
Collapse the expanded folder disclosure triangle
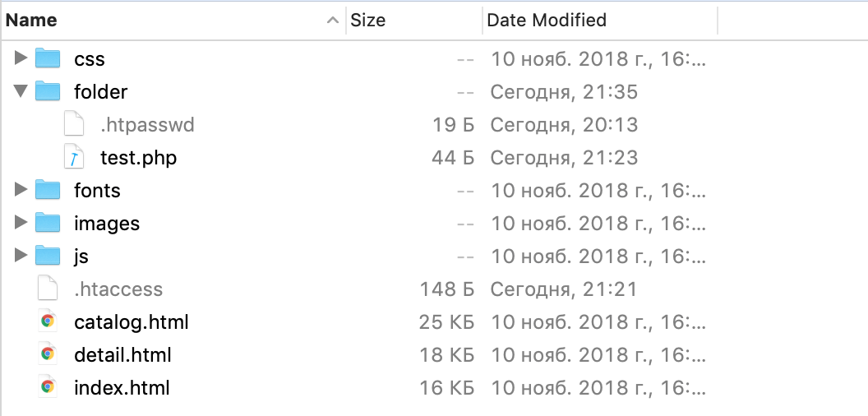pyautogui.click(x=21, y=90)
